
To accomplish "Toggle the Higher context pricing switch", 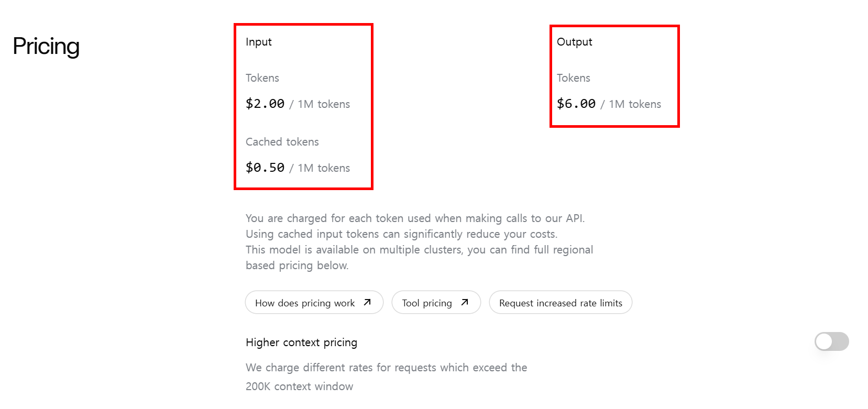I will click(831, 341).
